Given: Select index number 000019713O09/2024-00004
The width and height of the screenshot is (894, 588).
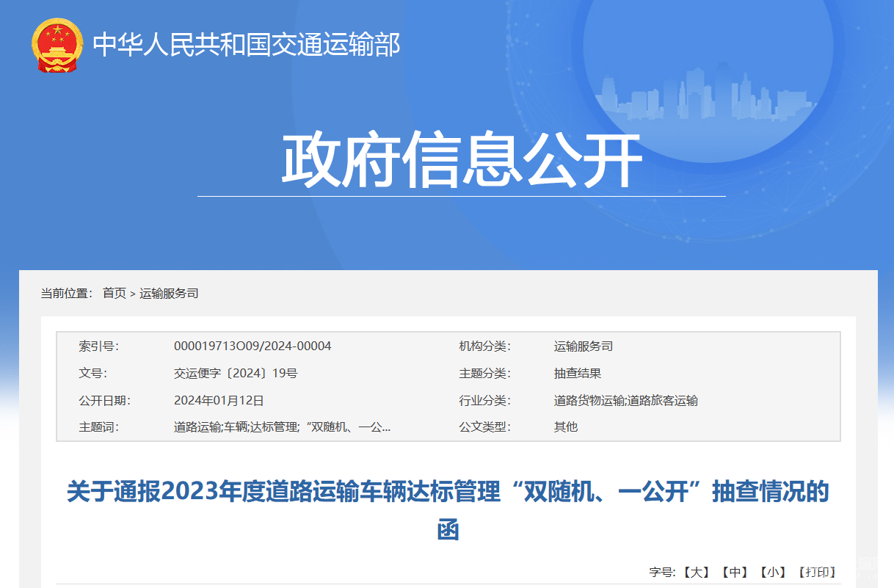Looking at the screenshot, I should tap(252, 346).
